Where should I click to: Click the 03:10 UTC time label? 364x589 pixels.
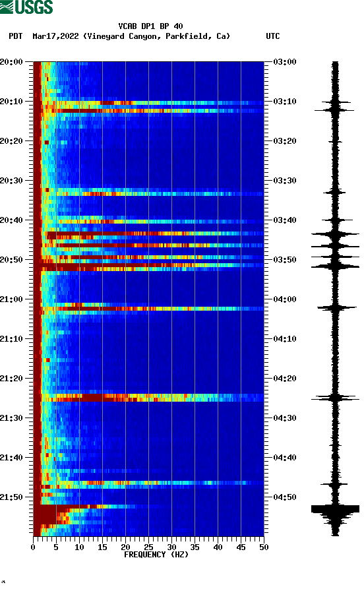coord(285,102)
